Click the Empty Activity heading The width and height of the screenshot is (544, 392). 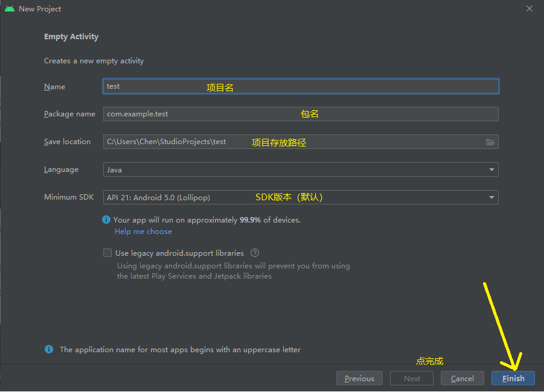[71, 37]
